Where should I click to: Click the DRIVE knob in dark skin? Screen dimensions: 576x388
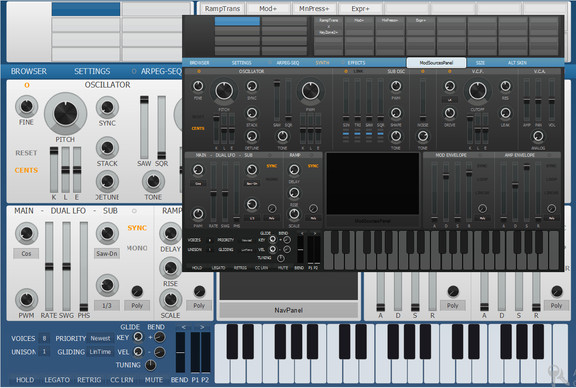pos(450,113)
